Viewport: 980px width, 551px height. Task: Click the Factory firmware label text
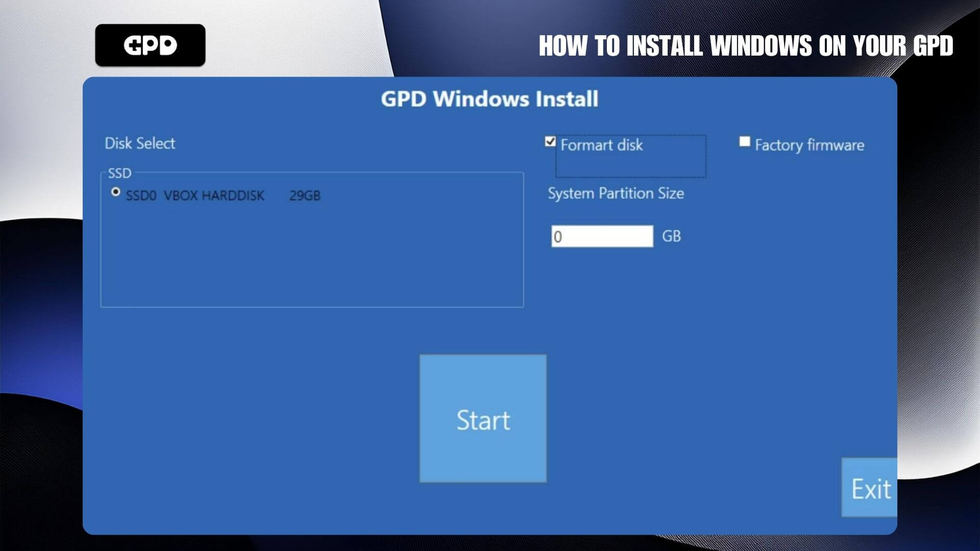[809, 145]
